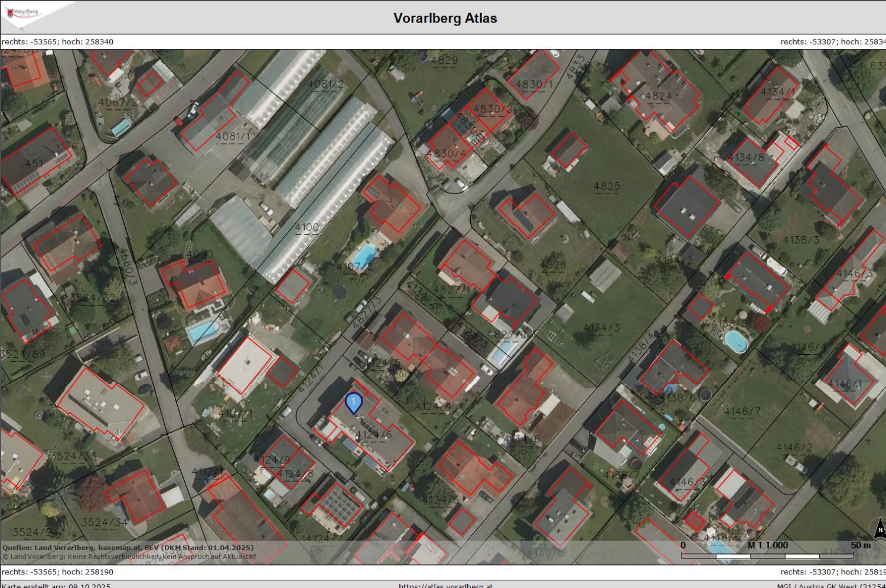The height and width of the screenshot is (588, 886).
Task: Click the small pool near parcel 4067/2
Action: (121, 127)
